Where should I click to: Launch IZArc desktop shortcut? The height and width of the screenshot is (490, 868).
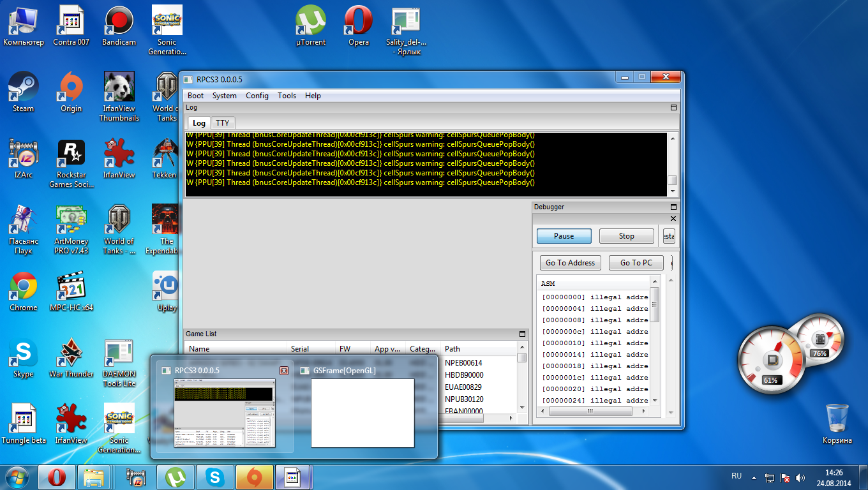coord(24,158)
